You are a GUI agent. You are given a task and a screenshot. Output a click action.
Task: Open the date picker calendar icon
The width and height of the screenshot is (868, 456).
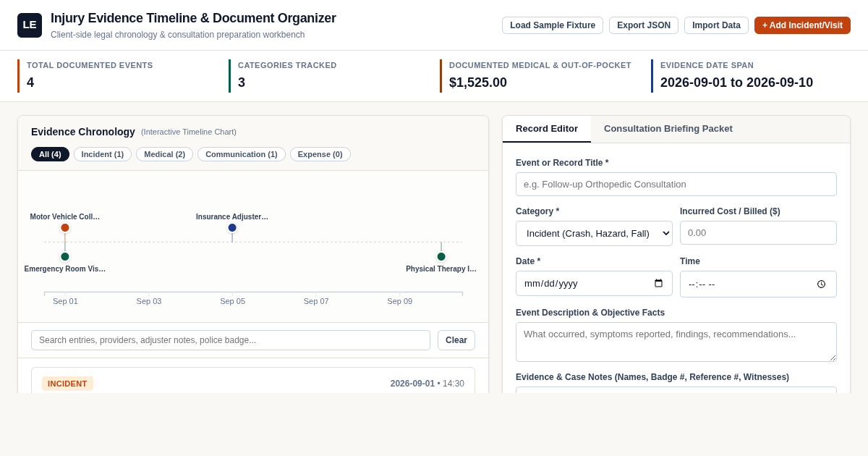coord(658,284)
